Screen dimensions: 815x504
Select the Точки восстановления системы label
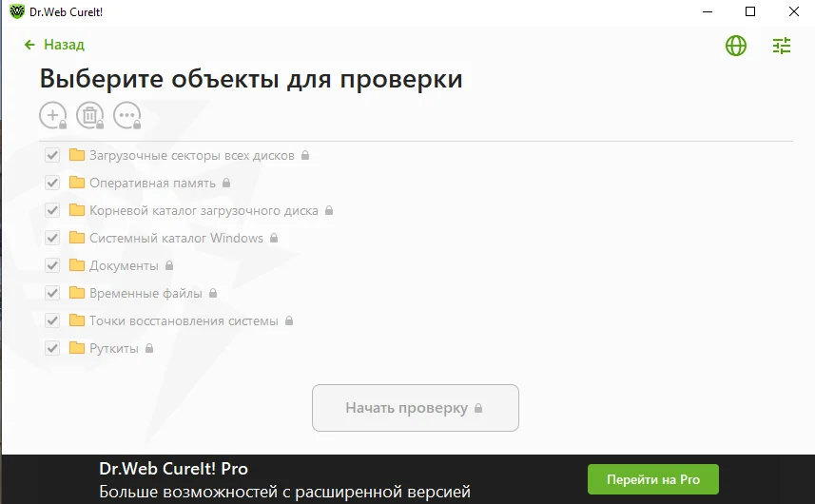click(x=184, y=320)
